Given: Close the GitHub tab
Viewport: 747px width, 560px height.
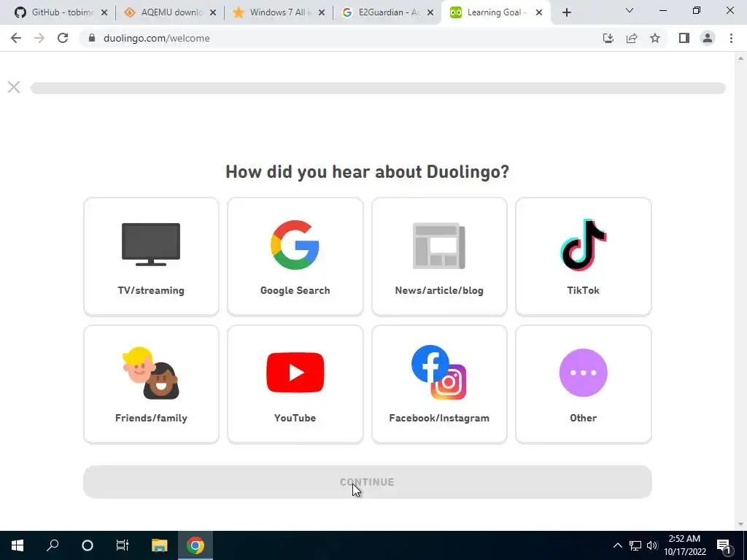Looking at the screenshot, I should [104, 13].
